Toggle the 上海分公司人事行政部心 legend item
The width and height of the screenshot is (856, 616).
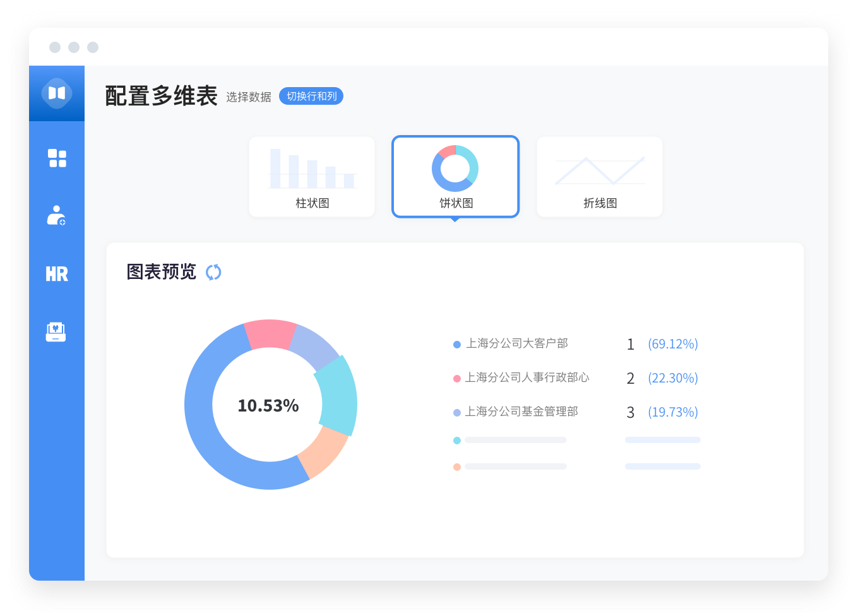(526, 377)
